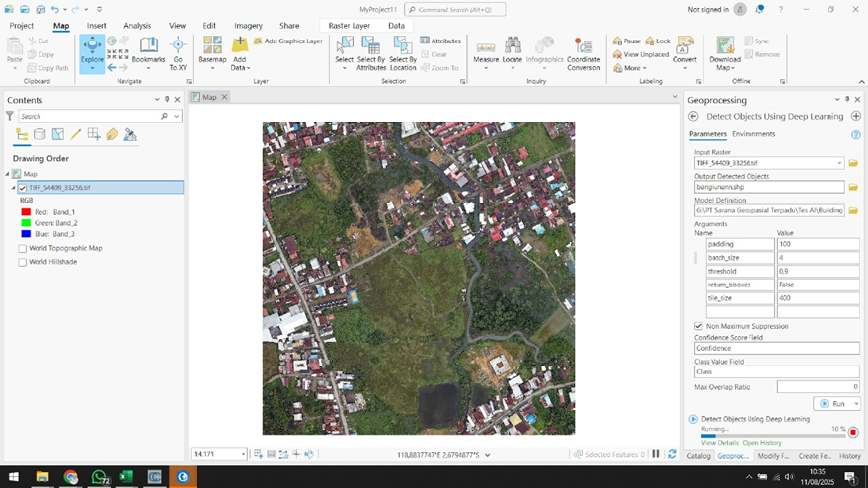
Task: Select the Explore navigation tool
Action: point(92,53)
